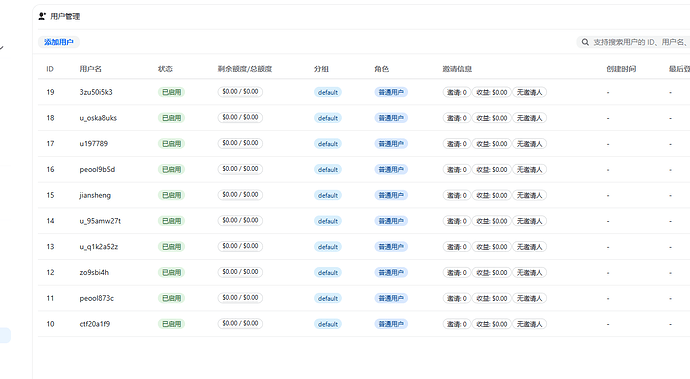This screenshot has height=379, width=690.
Task: Click the search magnifier icon
Action: click(585, 42)
